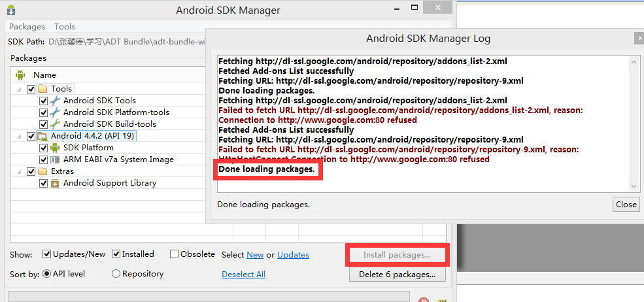Click the Updates link

click(x=294, y=255)
